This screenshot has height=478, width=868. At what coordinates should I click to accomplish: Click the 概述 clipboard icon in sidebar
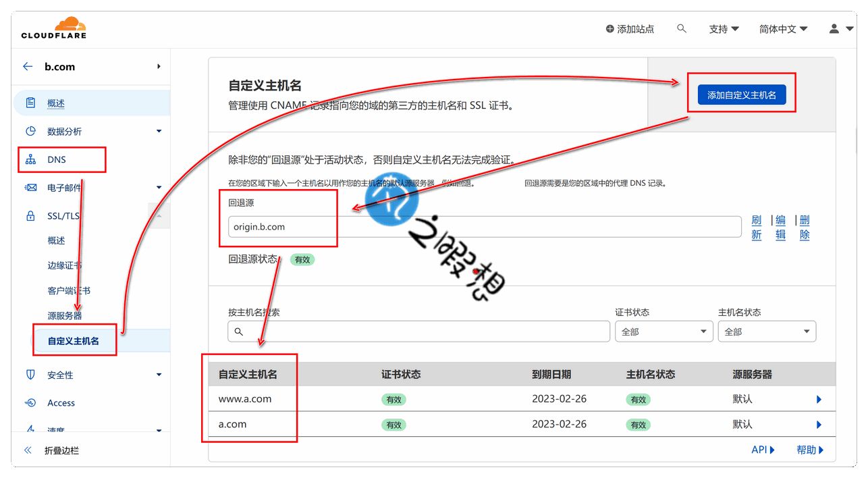click(30, 103)
